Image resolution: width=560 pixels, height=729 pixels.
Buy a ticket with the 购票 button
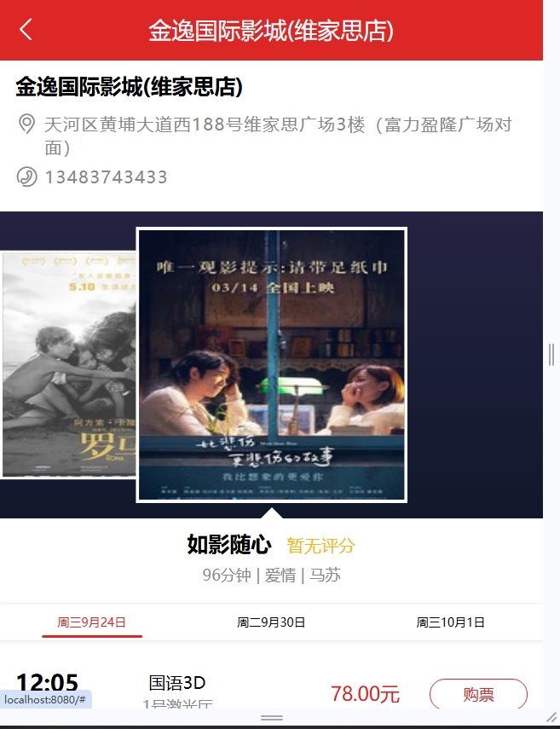478,694
